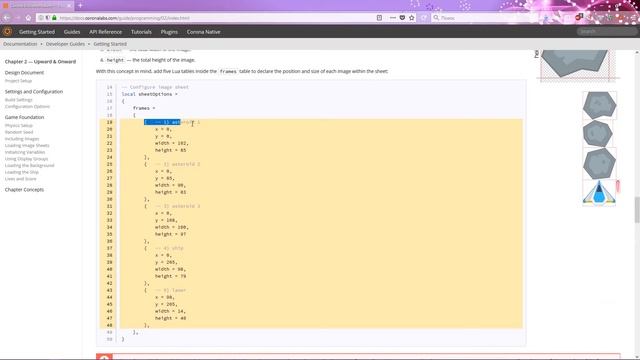Viewport: 640px width, 360px height.
Task: Open the page actions three-dots menu
Action: [393, 18]
